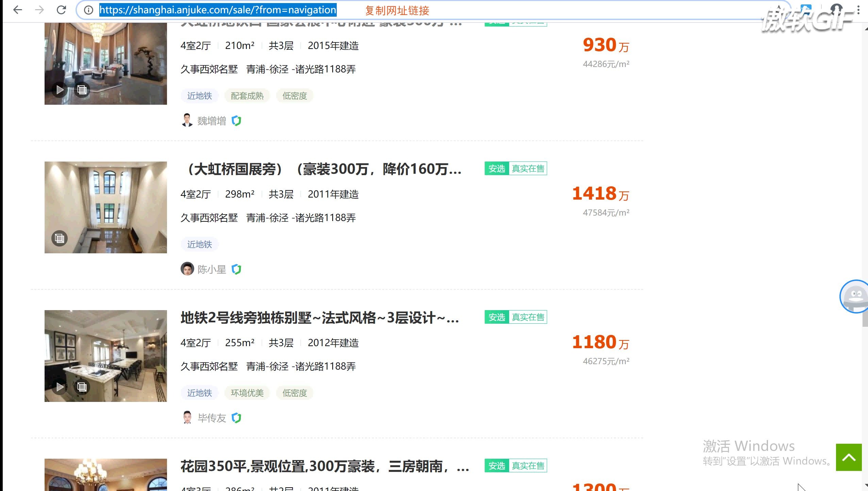Click scrollbar down arrow
Image resolution: width=868 pixels, height=491 pixels.
tap(865, 486)
